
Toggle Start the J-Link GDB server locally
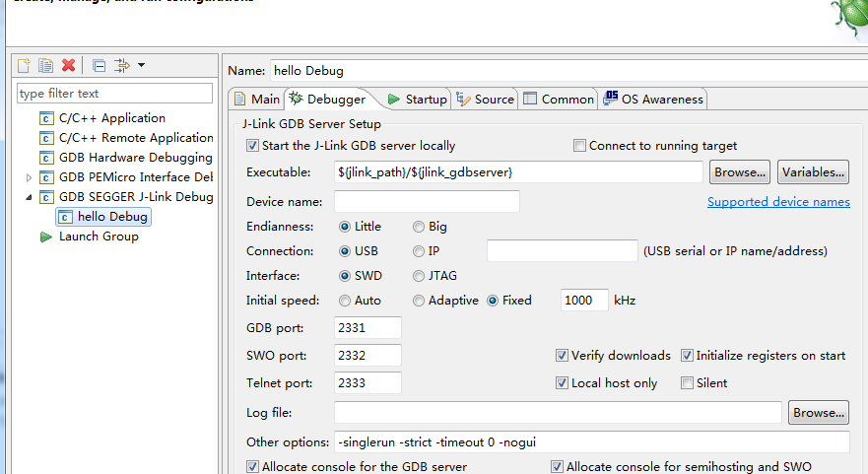252,146
